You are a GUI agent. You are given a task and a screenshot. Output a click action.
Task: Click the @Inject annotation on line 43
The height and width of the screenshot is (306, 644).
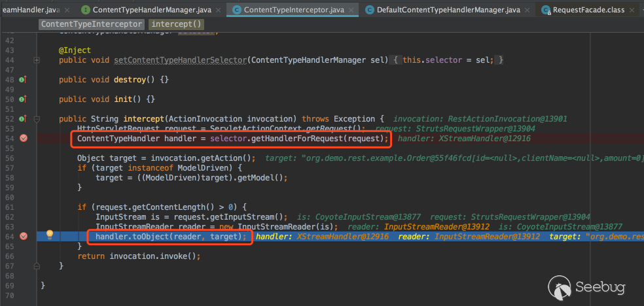(x=75, y=50)
